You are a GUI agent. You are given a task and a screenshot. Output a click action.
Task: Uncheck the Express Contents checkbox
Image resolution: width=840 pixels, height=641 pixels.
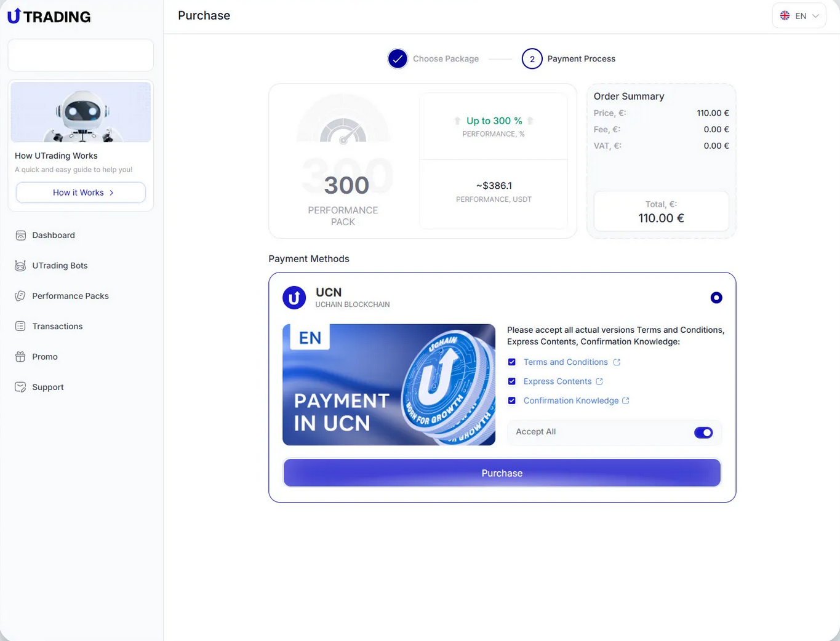[x=511, y=381]
